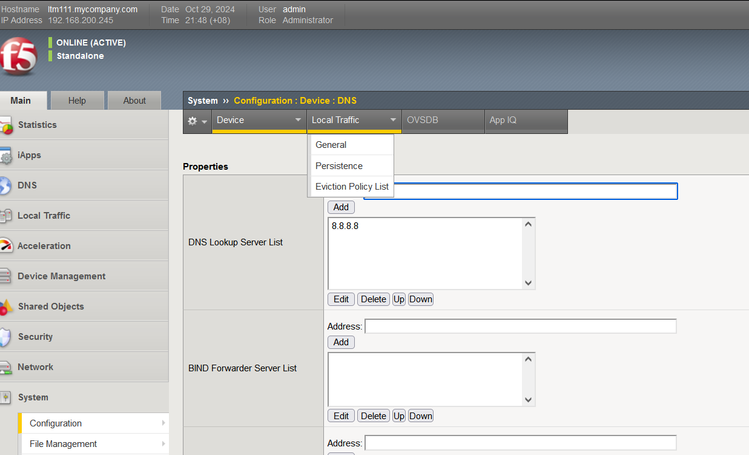
Task: Open Acceleration in the sidebar
Action: [44, 246]
